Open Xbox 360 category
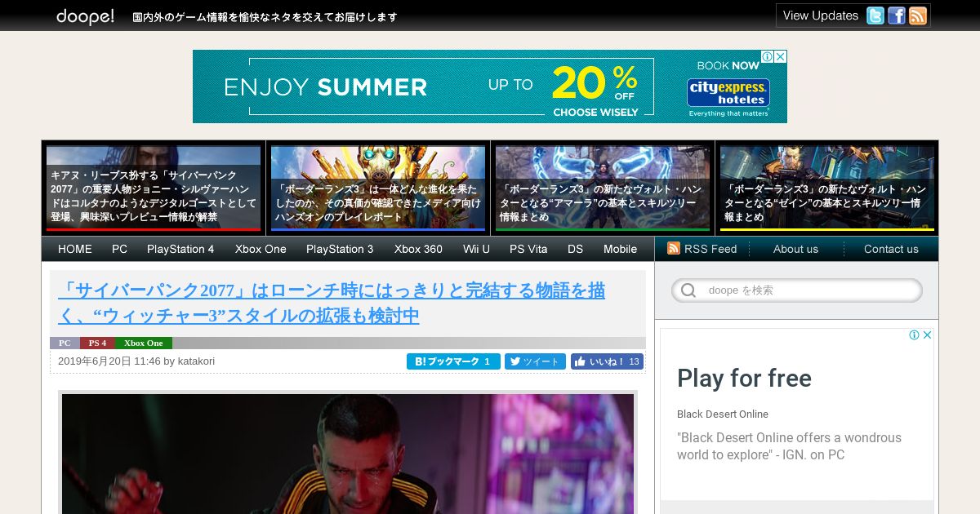Image resolution: width=980 pixels, height=514 pixels. 418,249
